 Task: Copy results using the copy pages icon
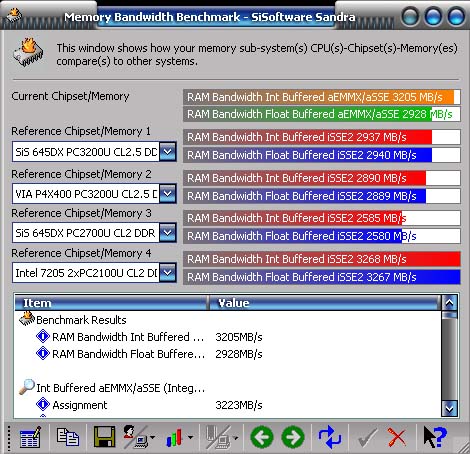tap(68, 437)
